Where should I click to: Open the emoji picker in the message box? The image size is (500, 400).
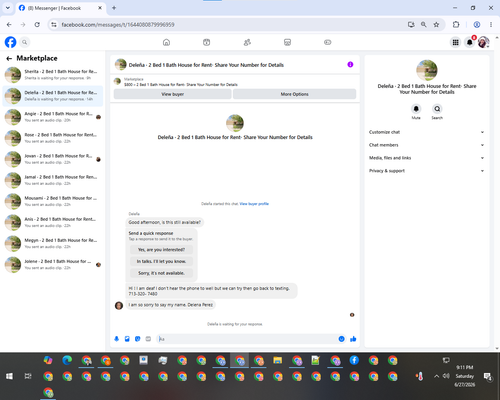(x=341, y=339)
